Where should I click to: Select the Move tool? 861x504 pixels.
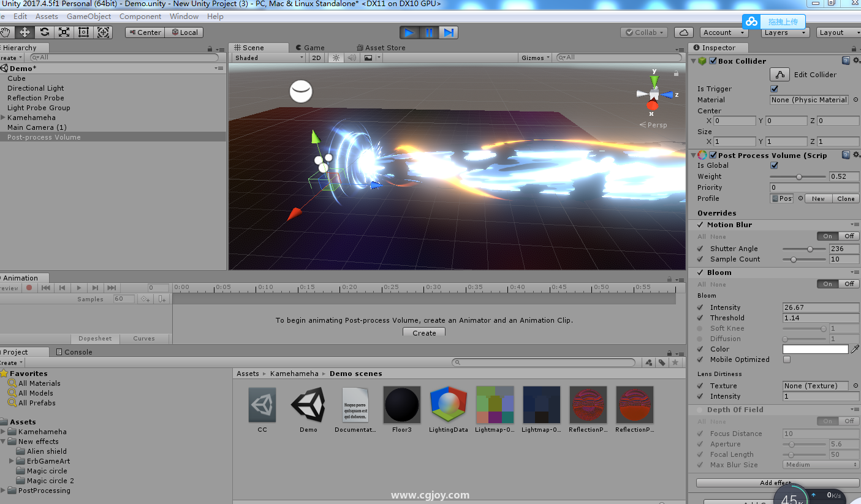(25, 32)
